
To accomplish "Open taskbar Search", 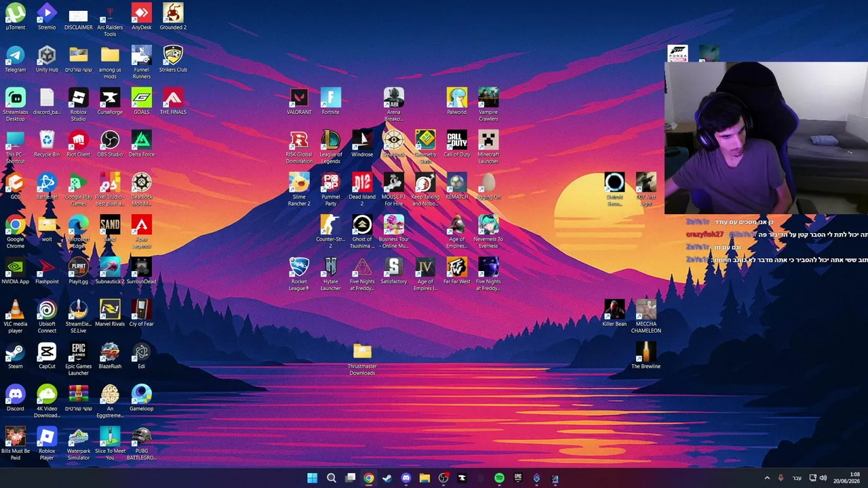I will pos(331,479).
